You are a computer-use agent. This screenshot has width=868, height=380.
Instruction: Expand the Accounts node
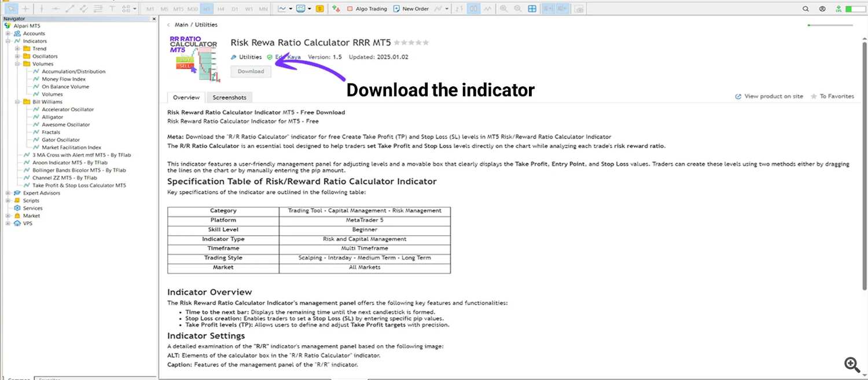pos(8,34)
